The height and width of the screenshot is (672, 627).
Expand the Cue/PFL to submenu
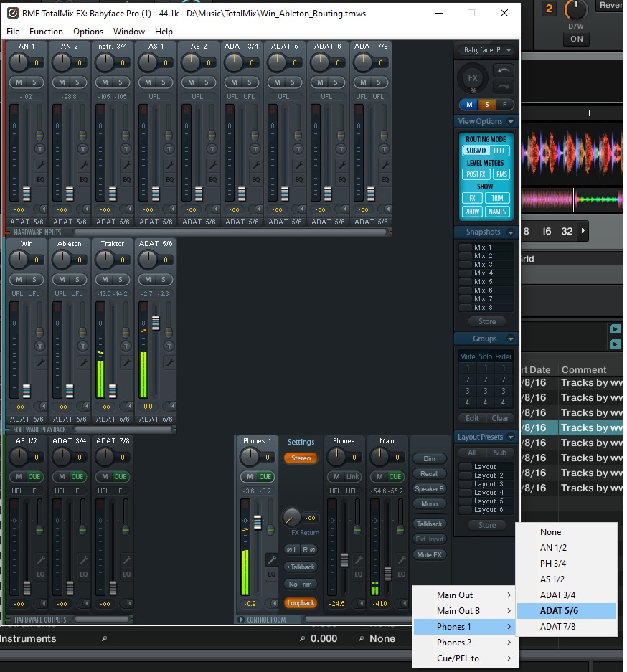click(465, 658)
